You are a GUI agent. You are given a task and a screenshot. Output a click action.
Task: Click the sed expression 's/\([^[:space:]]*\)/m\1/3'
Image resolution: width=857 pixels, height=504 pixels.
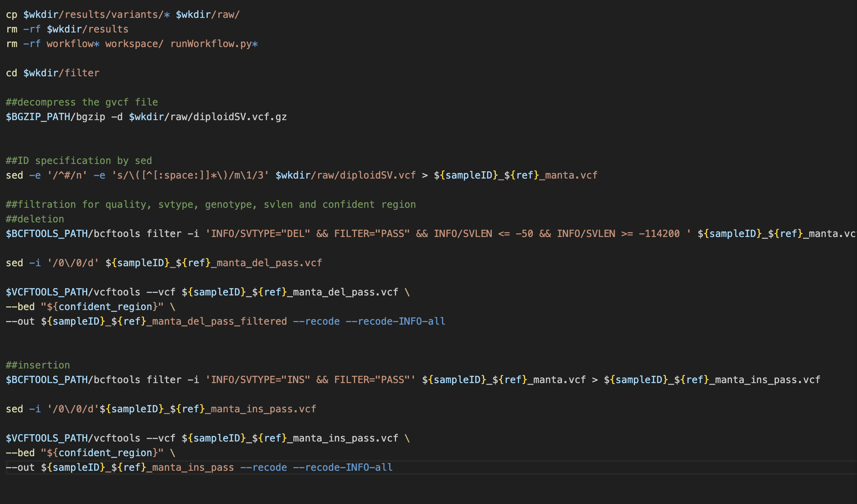pyautogui.click(x=190, y=175)
